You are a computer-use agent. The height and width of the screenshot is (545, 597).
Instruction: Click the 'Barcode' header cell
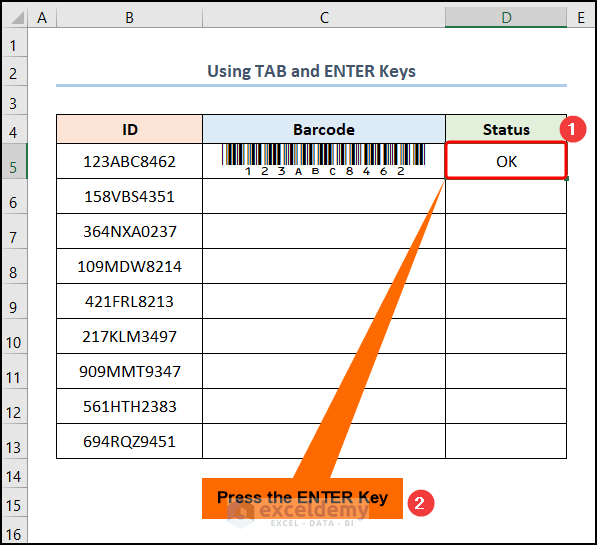point(324,129)
